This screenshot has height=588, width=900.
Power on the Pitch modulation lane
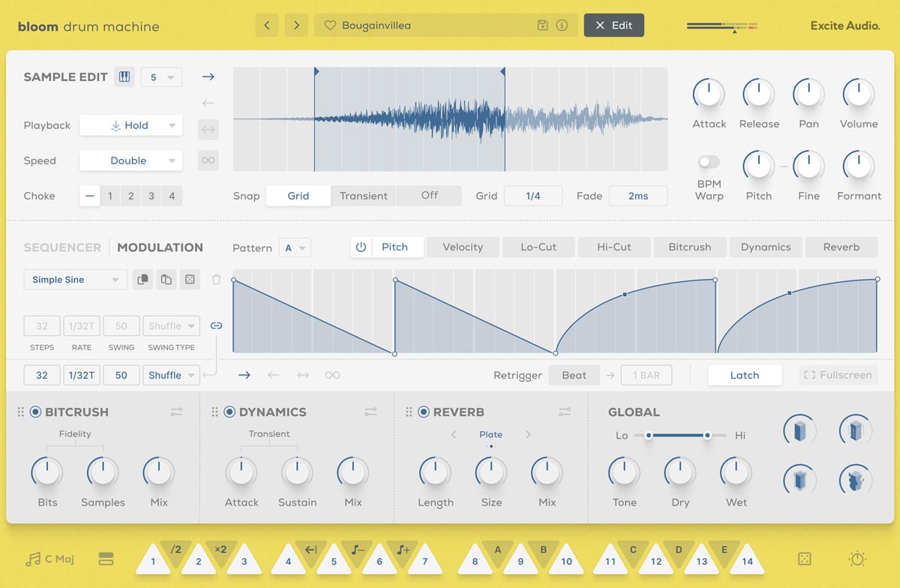[361, 246]
